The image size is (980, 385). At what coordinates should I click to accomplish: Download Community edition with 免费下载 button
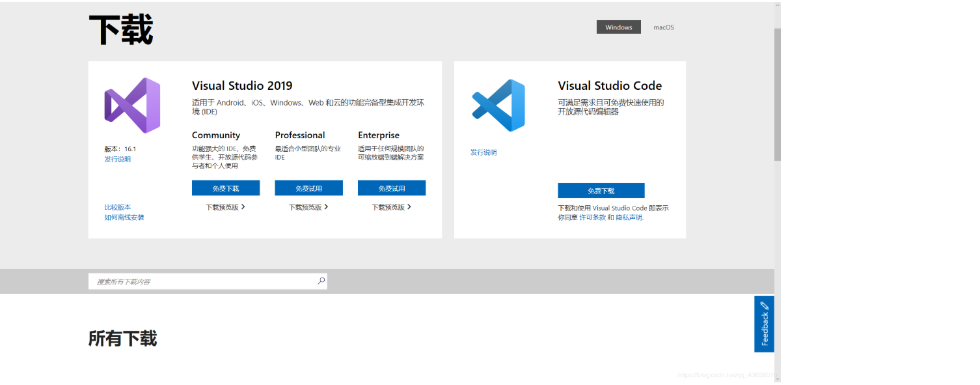tap(226, 188)
